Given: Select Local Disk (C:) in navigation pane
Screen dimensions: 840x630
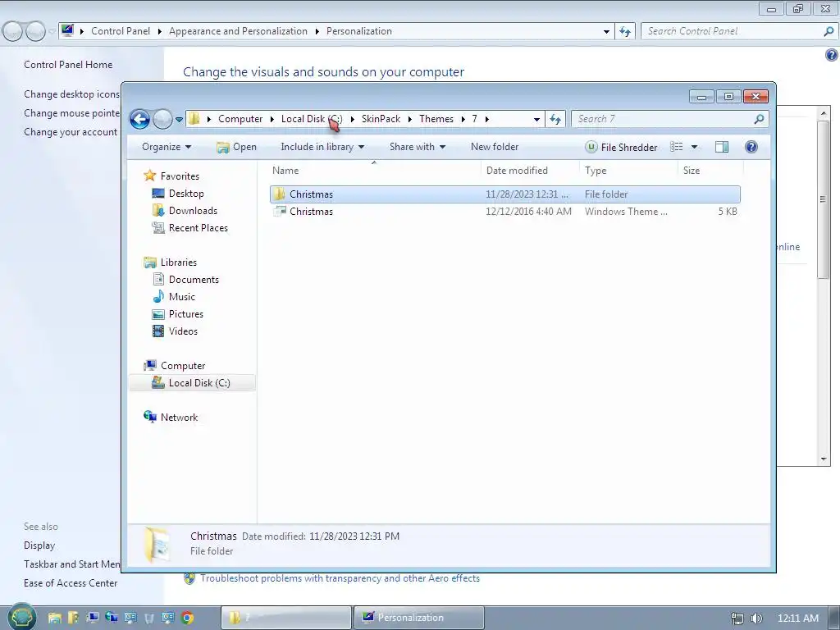Looking at the screenshot, I should click(192, 382).
